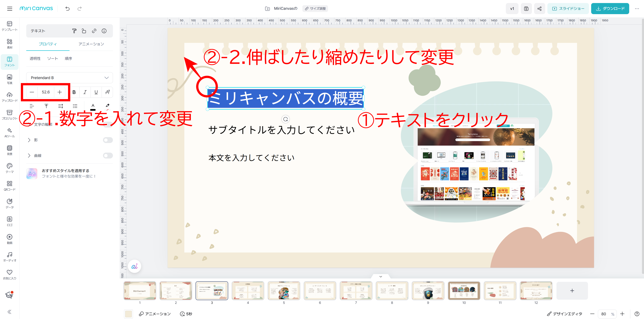Click the link icon in テキスト header

tap(94, 31)
